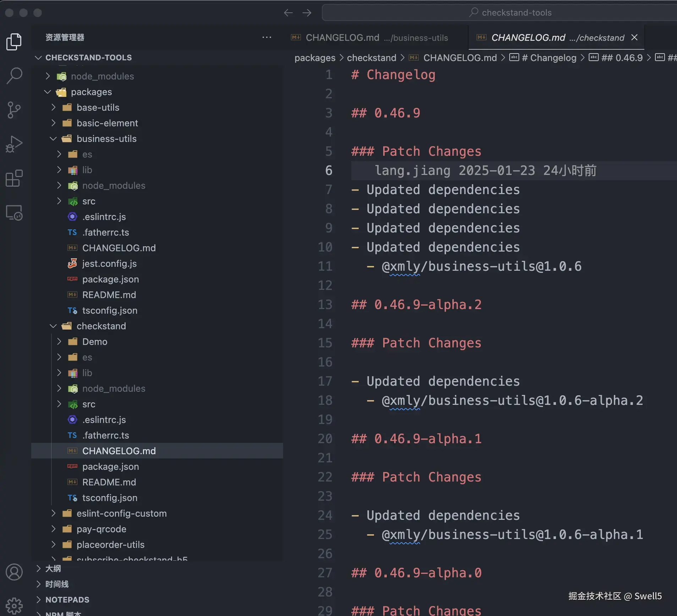This screenshot has width=677, height=616.
Task: Open the Accounts menu
Action: point(14,572)
